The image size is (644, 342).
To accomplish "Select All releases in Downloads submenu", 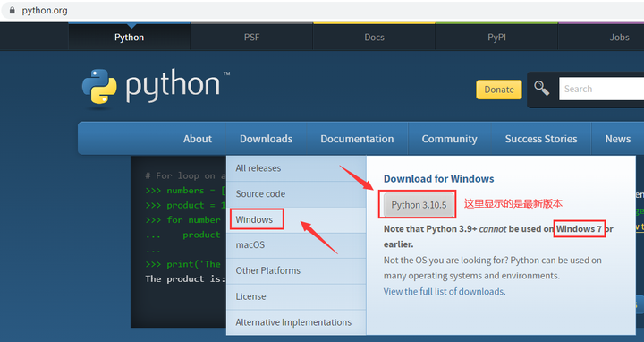I will click(296, 168).
